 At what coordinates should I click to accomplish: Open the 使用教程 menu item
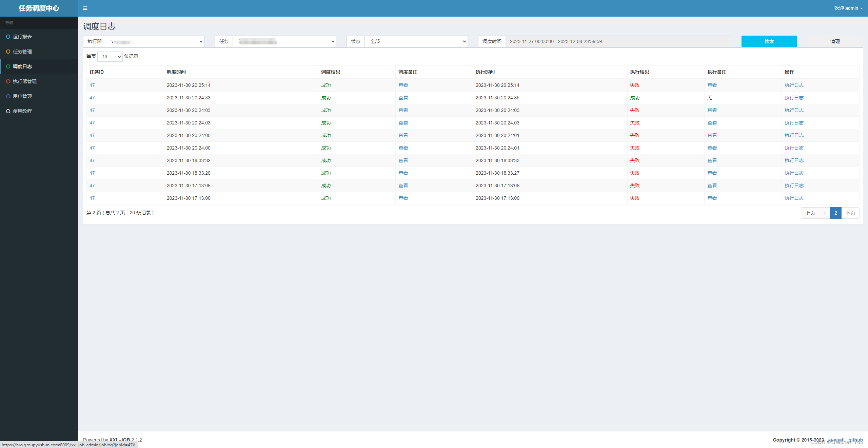[39, 111]
